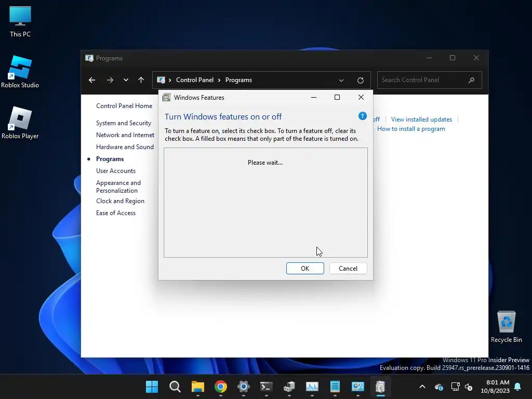Viewport: 532px width, 399px height.
Task: Open Clock and Region category
Action: 120,201
